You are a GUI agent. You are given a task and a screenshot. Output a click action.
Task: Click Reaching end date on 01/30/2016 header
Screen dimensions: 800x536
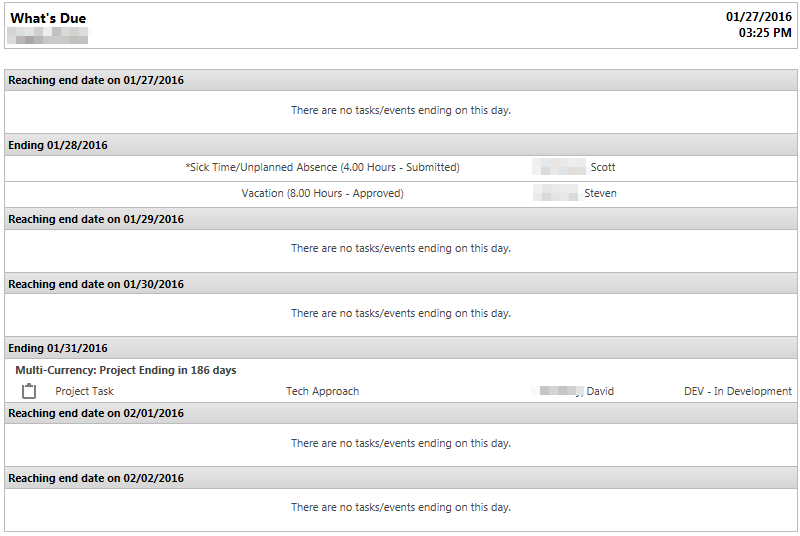coord(401,284)
